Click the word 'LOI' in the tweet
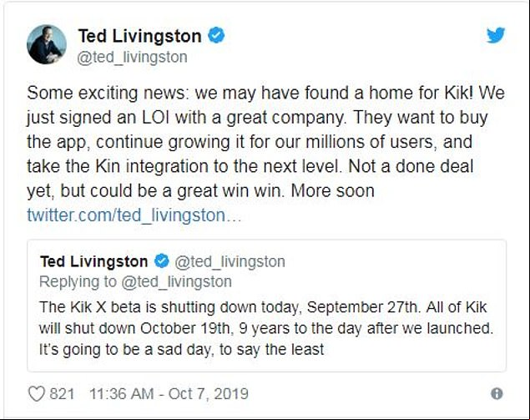Viewport: 530px width, 420px height. (x=155, y=118)
